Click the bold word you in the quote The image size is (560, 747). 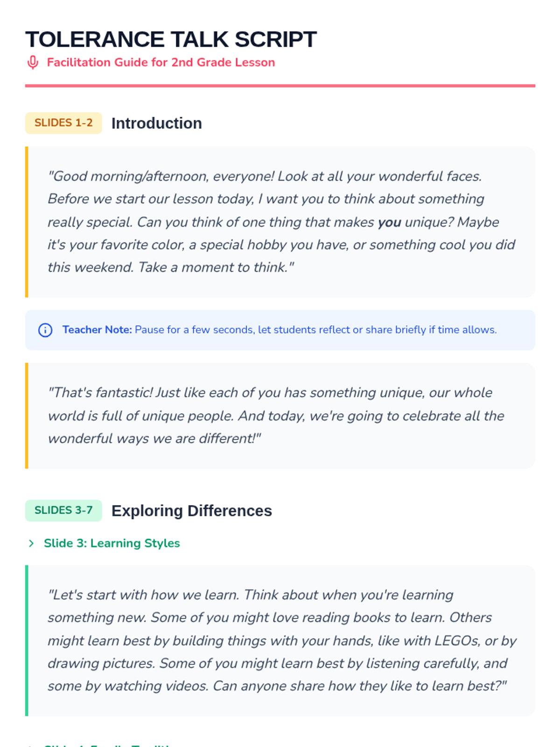point(390,222)
